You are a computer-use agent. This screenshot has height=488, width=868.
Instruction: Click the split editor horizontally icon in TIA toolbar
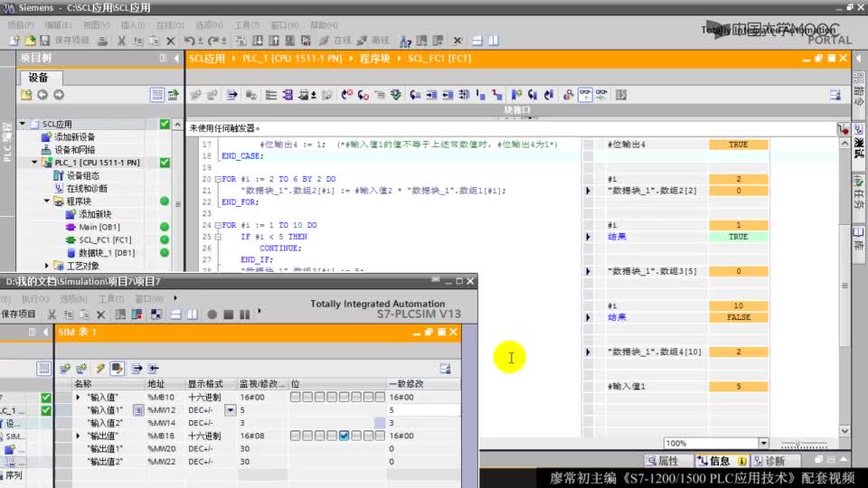[476, 41]
